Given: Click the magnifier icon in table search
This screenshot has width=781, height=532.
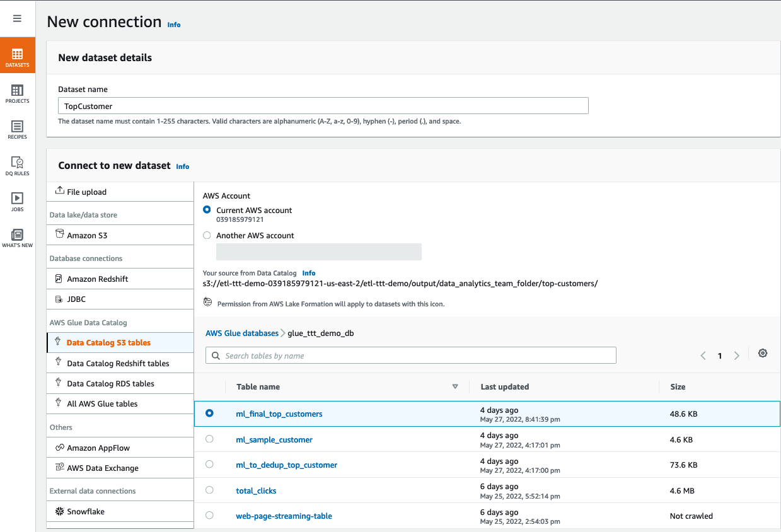Looking at the screenshot, I should pos(216,356).
